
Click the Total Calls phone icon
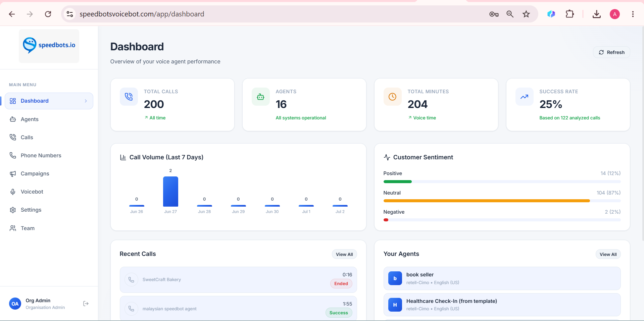[129, 97]
